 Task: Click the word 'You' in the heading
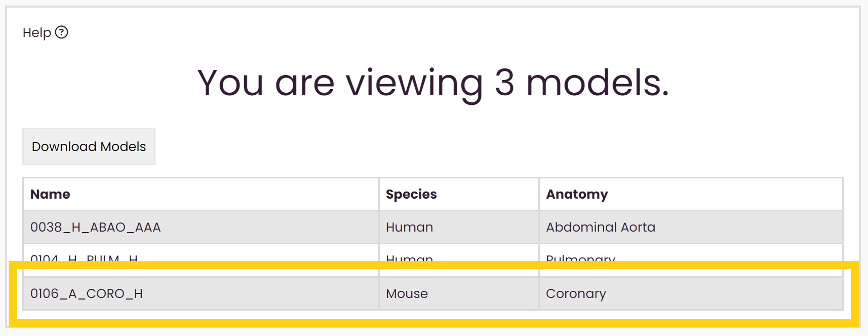(230, 83)
